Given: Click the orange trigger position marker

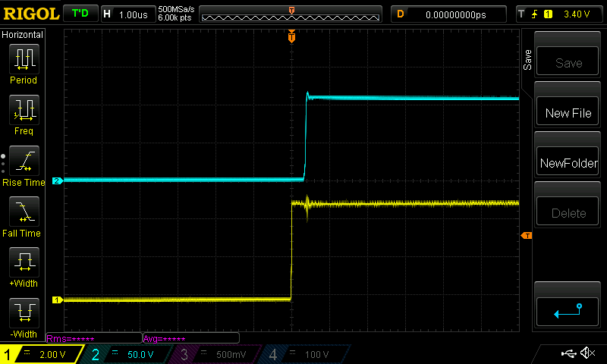Looking at the screenshot, I should tap(291, 36).
